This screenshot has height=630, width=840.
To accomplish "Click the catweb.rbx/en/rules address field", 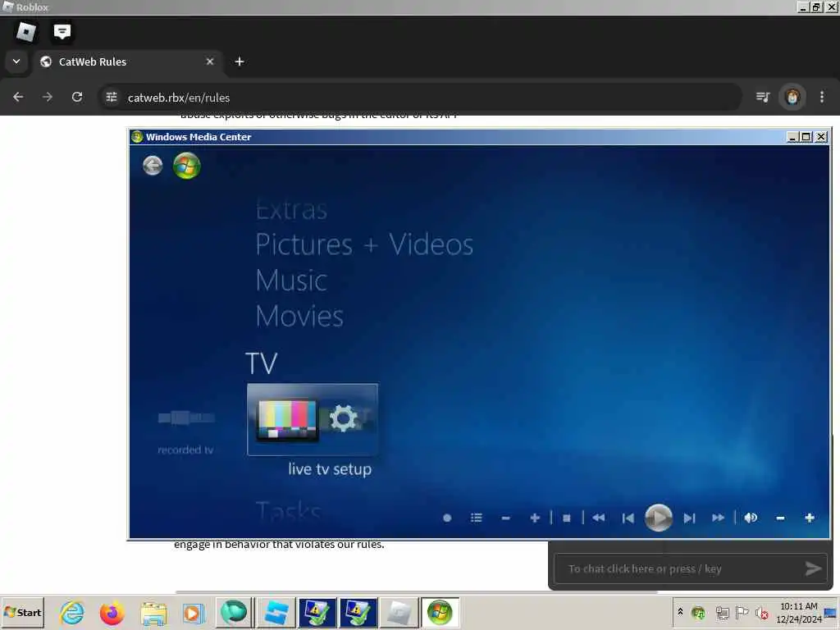I will pos(421,98).
